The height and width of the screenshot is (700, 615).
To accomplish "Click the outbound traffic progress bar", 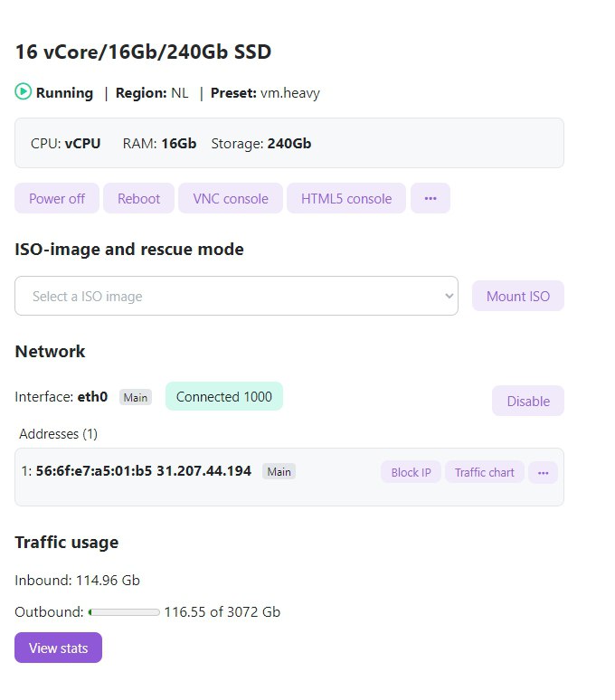I will tap(124, 612).
